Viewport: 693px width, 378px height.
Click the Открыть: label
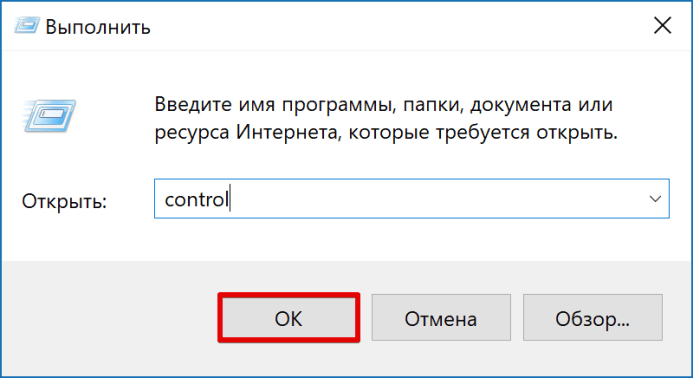pyautogui.click(x=65, y=201)
